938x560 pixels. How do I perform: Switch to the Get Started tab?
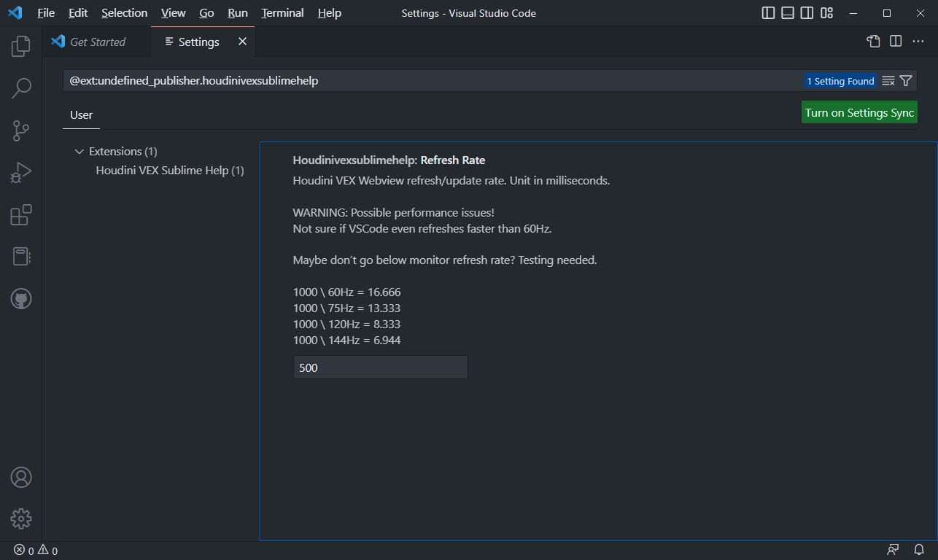(x=96, y=42)
